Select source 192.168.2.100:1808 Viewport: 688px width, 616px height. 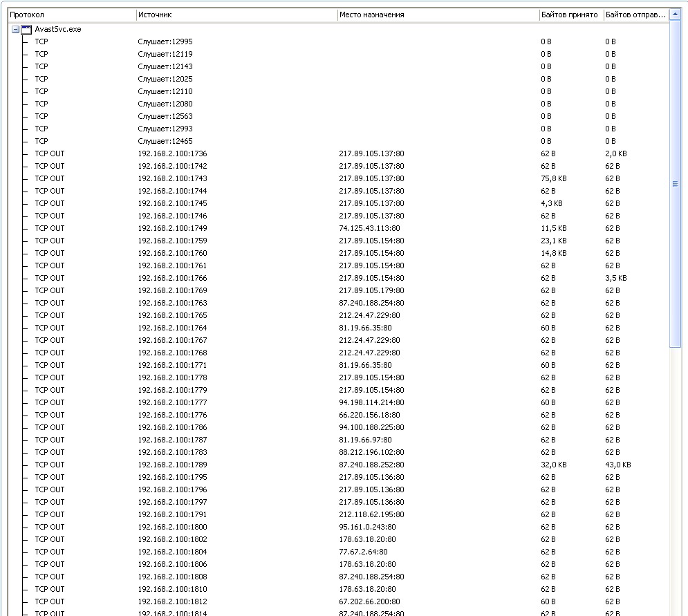pyautogui.click(x=172, y=577)
